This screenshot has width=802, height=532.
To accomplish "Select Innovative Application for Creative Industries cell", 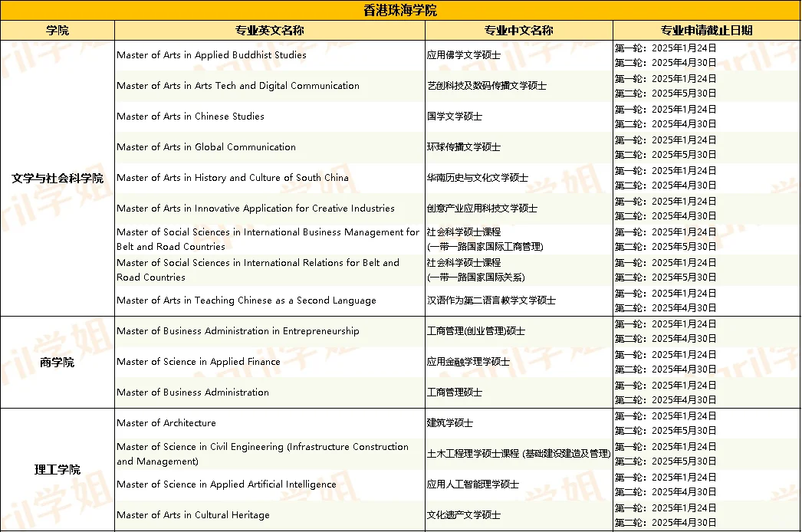I will (270, 209).
